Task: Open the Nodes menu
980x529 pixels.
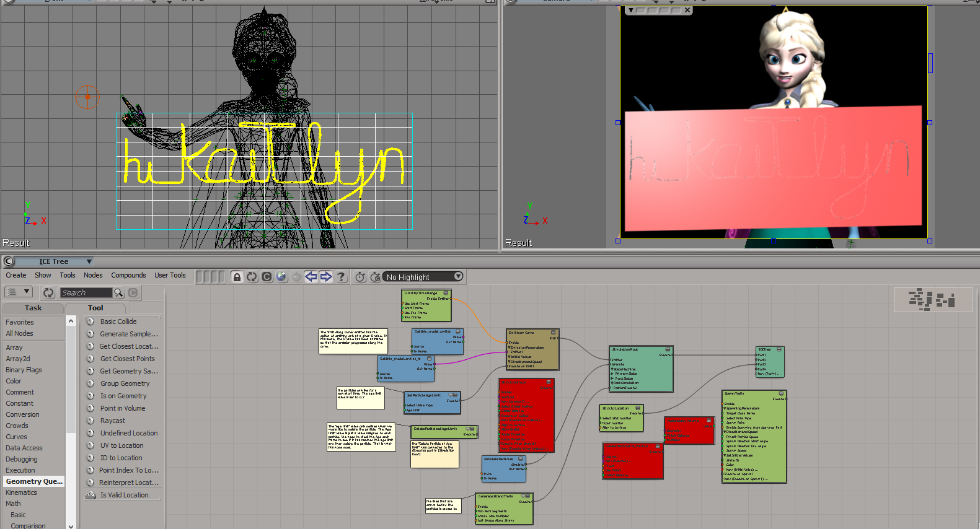Action: [x=93, y=275]
